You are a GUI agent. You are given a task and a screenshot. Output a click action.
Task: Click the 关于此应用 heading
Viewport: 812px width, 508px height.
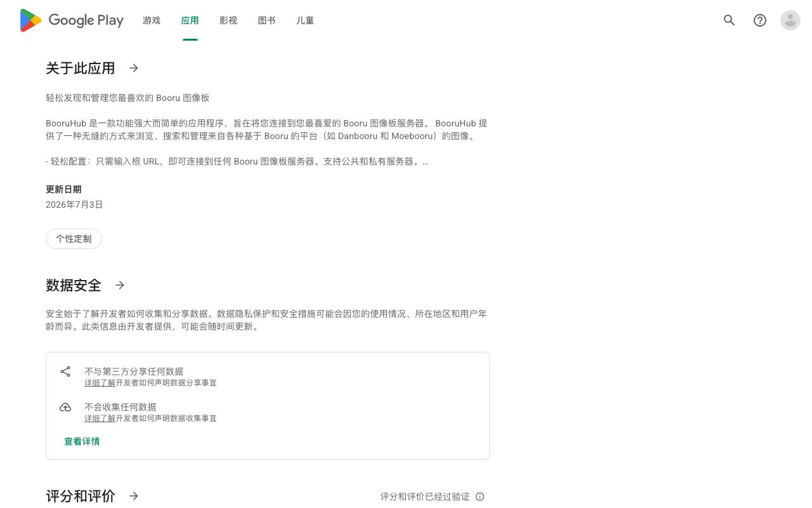(x=81, y=68)
